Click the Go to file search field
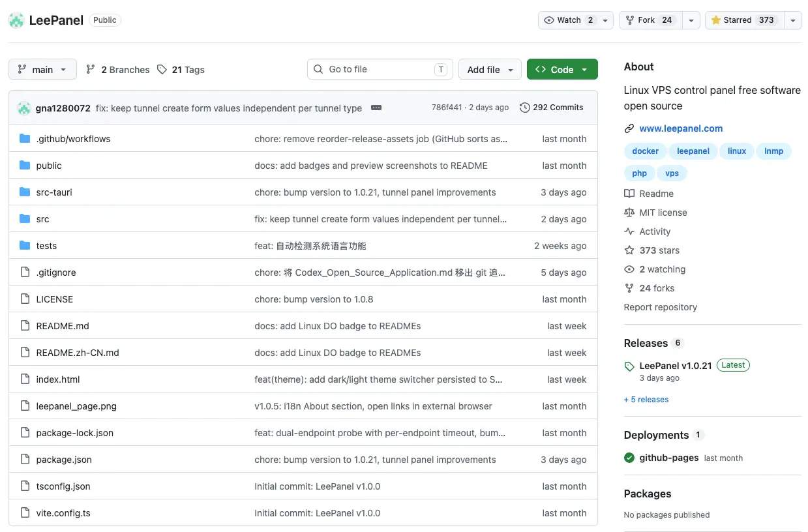Image resolution: width=808 pixels, height=532 pixels. click(x=380, y=69)
